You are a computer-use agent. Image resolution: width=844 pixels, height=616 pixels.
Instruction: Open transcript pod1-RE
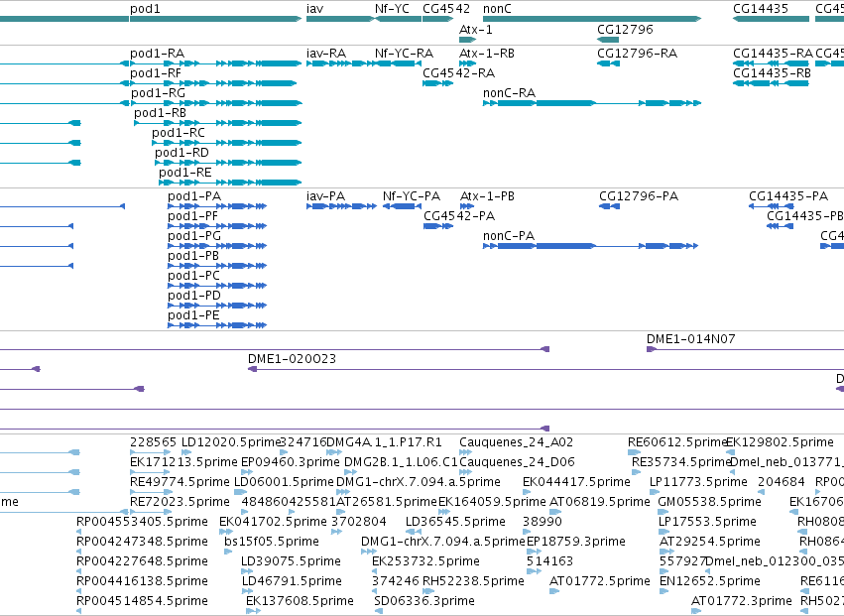click(230, 183)
